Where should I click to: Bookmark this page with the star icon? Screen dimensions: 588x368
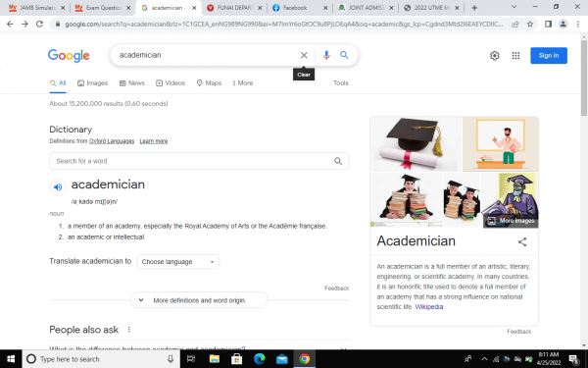(530, 24)
